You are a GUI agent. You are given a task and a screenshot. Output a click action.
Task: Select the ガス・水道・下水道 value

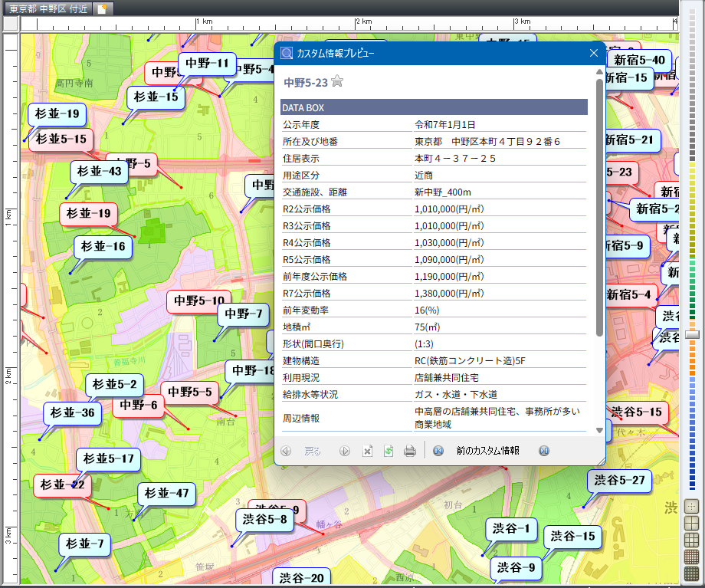(456, 395)
